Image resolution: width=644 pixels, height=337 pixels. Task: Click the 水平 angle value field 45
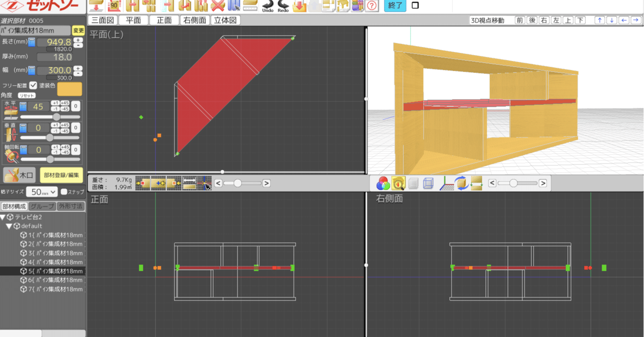(38, 106)
